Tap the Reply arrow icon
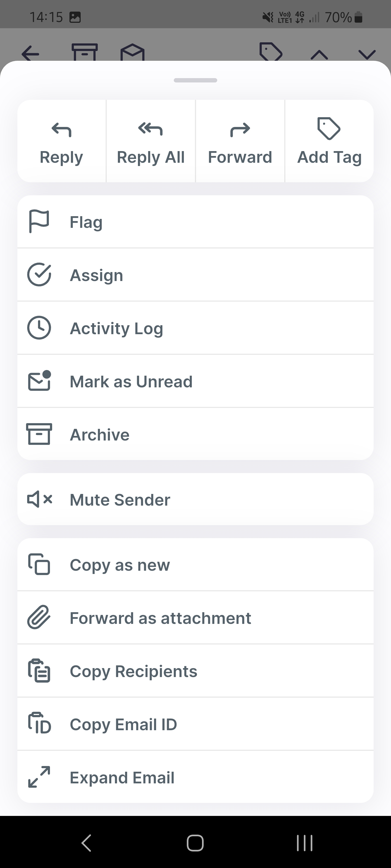This screenshot has height=868, width=391. click(x=61, y=129)
